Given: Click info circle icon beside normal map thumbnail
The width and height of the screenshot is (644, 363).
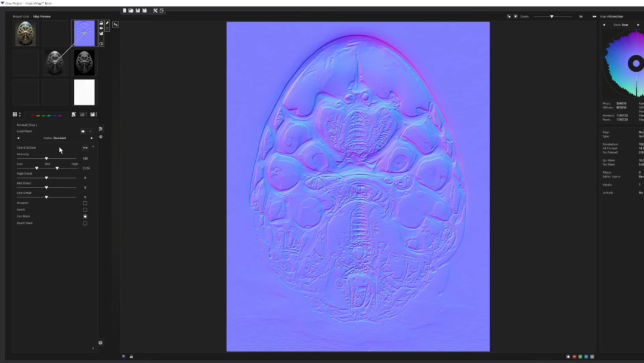Looking at the screenshot, I should pos(101,44).
